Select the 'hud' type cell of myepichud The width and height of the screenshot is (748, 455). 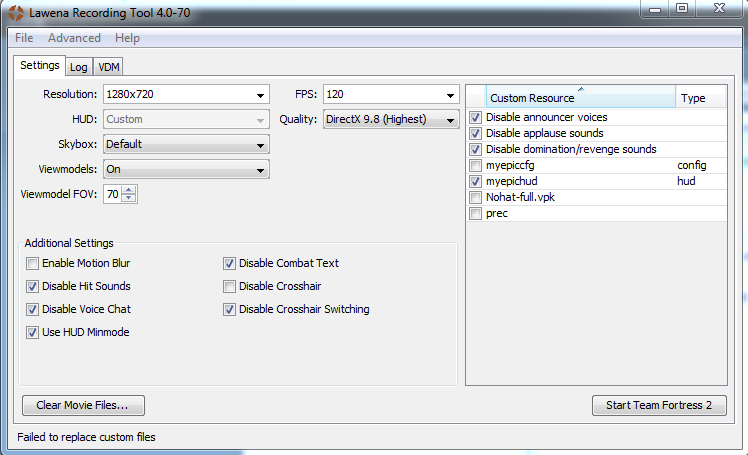click(x=686, y=181)
